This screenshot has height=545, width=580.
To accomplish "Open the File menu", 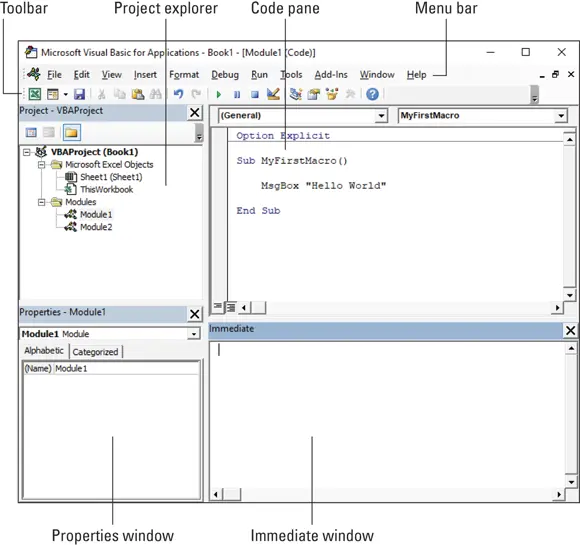I will [x=54, y=75].
